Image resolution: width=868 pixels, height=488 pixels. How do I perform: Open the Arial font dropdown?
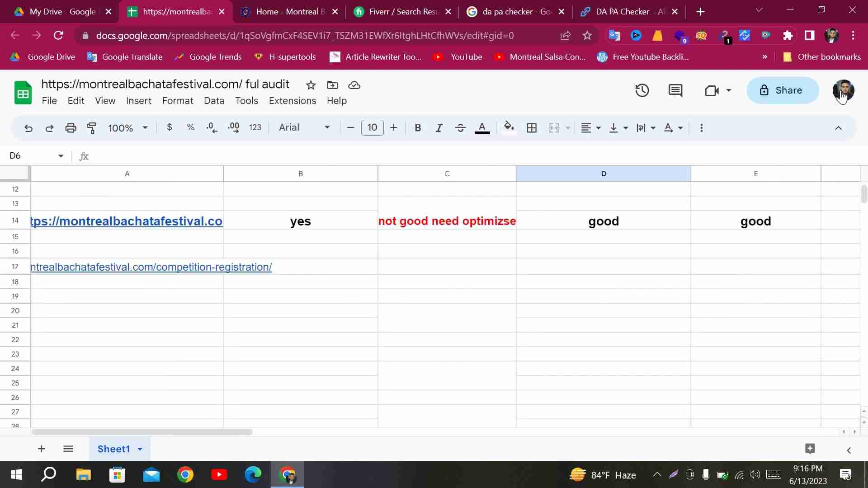click(x=304, y=128)
